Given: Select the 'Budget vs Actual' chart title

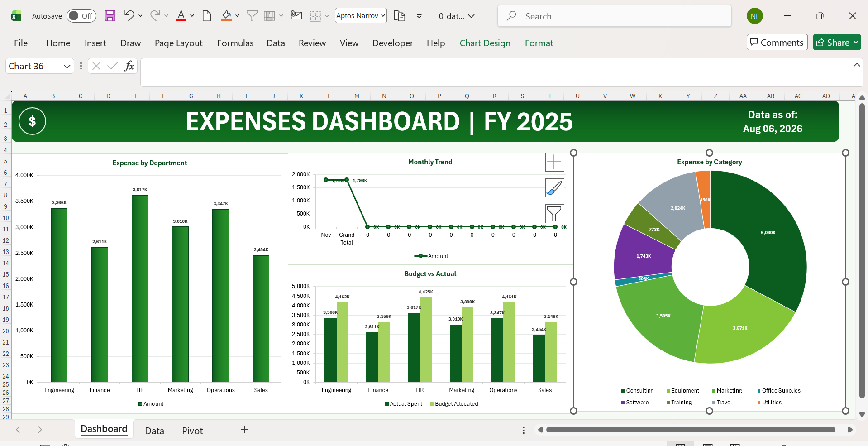Looking at the screenshot, I should click(430, 274).
